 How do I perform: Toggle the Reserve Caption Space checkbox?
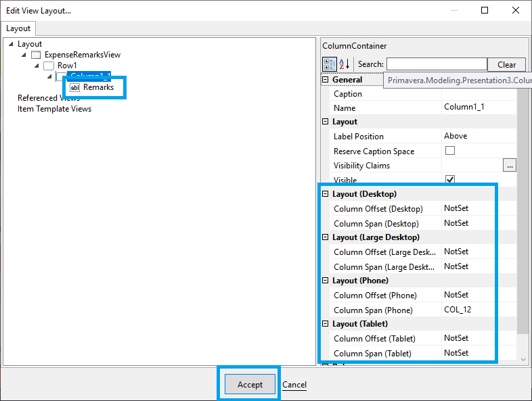coord(450,151)
